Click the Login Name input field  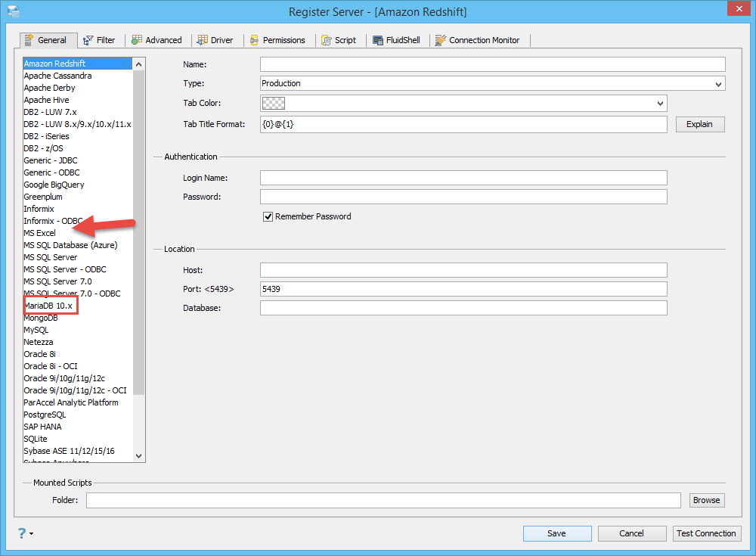[464, 178]
